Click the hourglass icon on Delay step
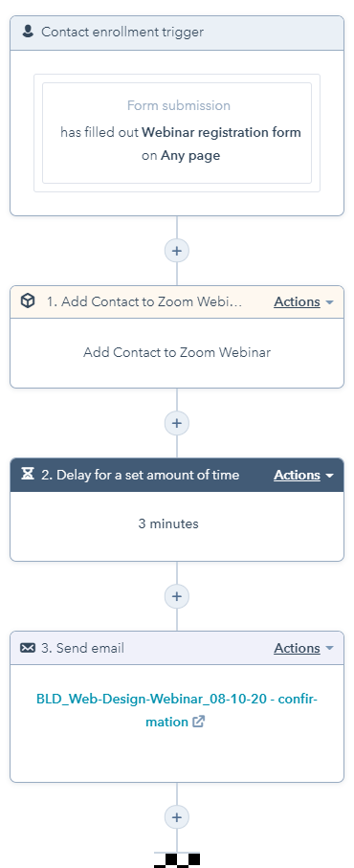The width and height of the screenshot is (354, 868). (28, 475)
